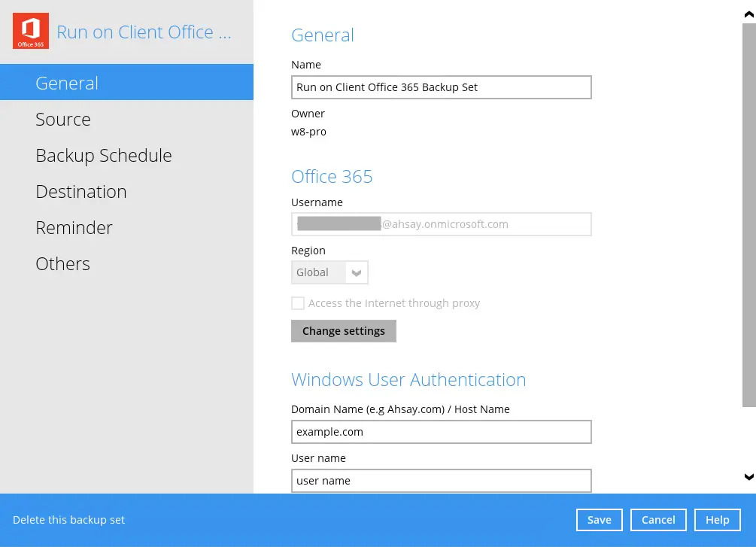Image resolution: width=756 pixels, height=547 pixels.
Task: Open the Backup Schedule settings
Action: point(104,155)
